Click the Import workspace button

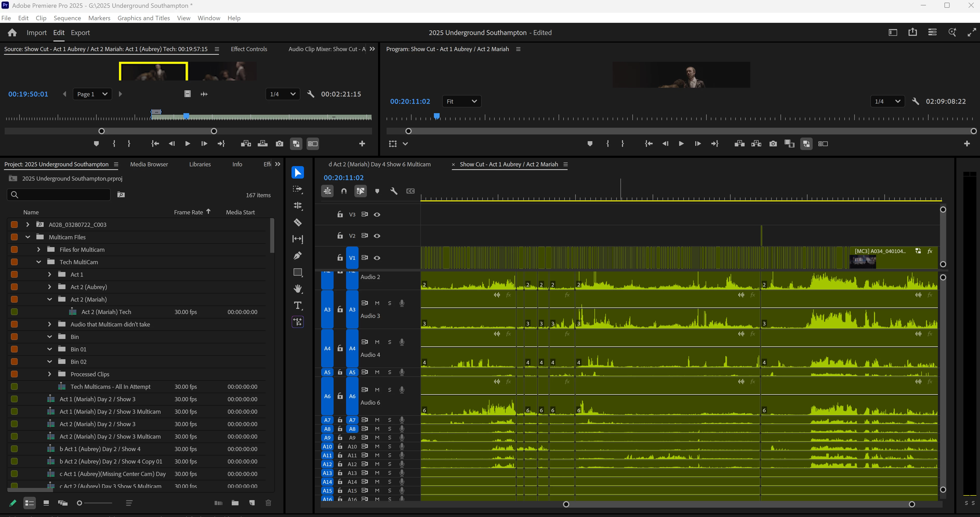pyautogui.click(x=37, y=33)
